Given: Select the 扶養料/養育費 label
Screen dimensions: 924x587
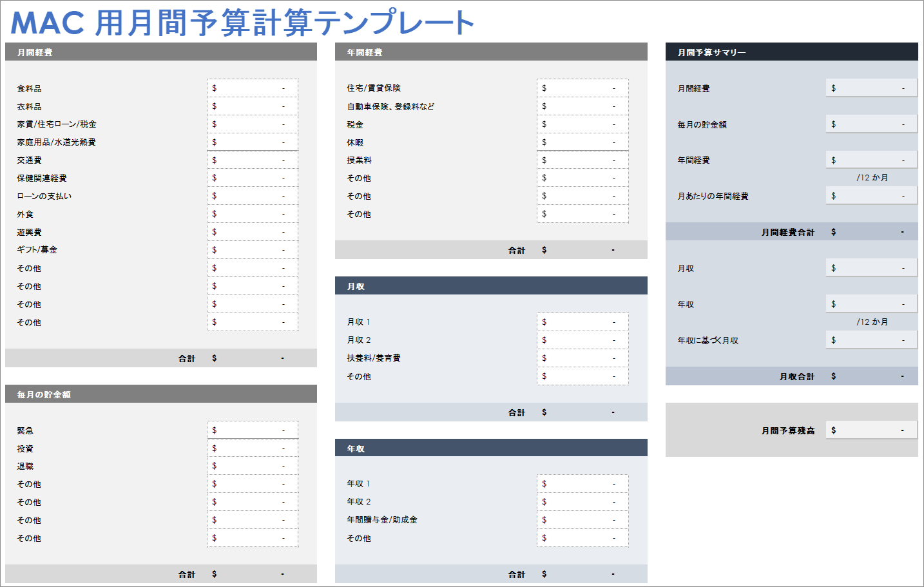Looking at the screenshot, I should tap(374, 358).
